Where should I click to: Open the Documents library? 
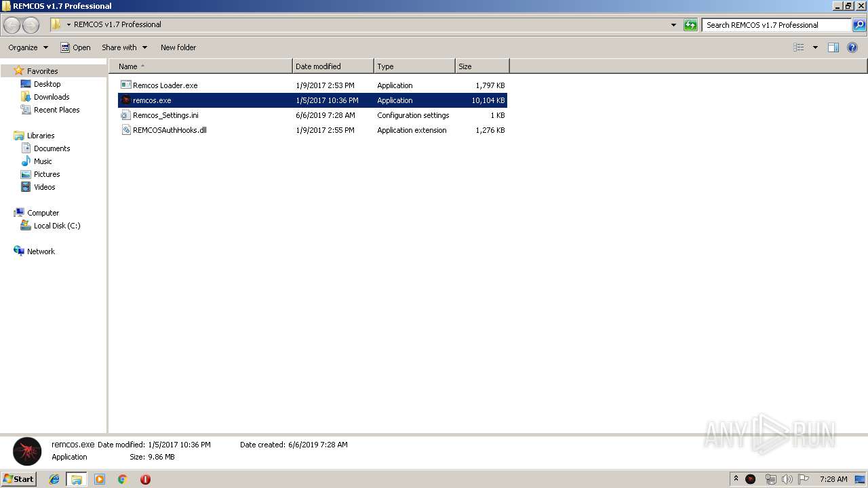[52, 148]
